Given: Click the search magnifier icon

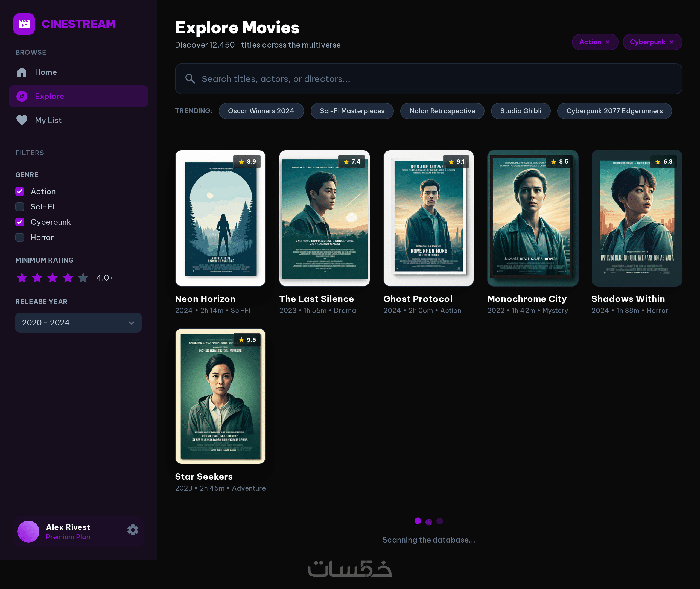Looking at the screenshot, I should (x=190, y=79).
